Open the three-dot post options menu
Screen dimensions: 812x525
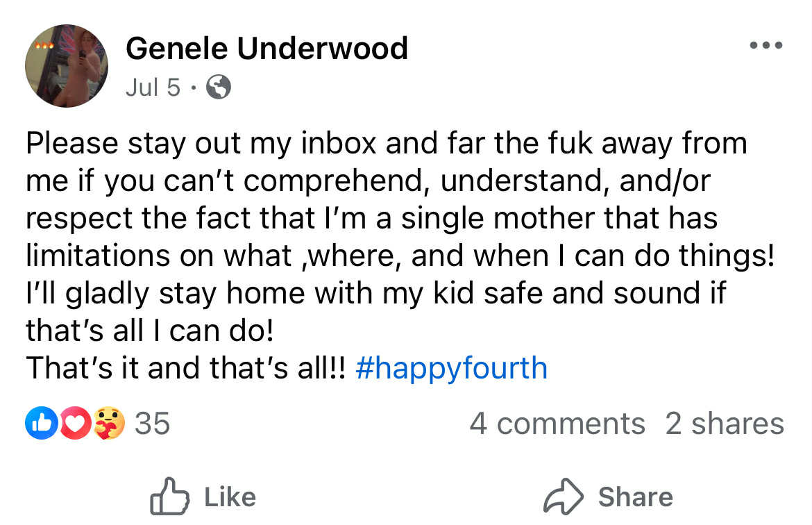coord(766,46)
